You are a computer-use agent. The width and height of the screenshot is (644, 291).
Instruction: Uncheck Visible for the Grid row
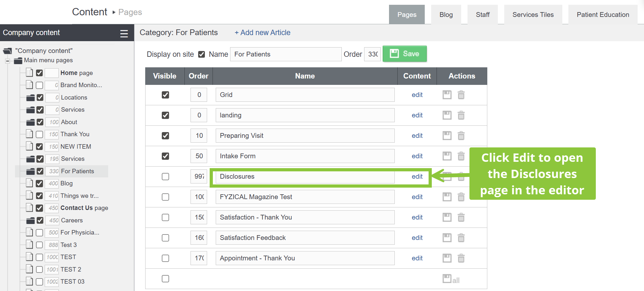[165, 95]
